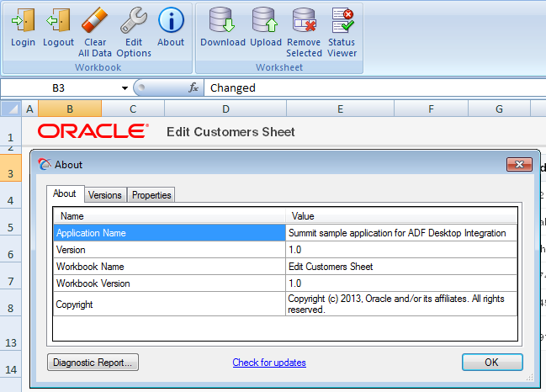Select column E header
The width and height of the screenshot is (546, 392).
[x=340, y=109]
